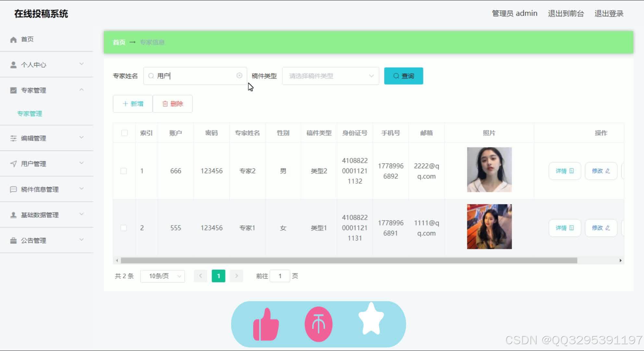Toggle the select-all header checkbox
Image resolution: width=644 pixels, height=351 pixels.
pyautogui.click(x=124, y=133)
